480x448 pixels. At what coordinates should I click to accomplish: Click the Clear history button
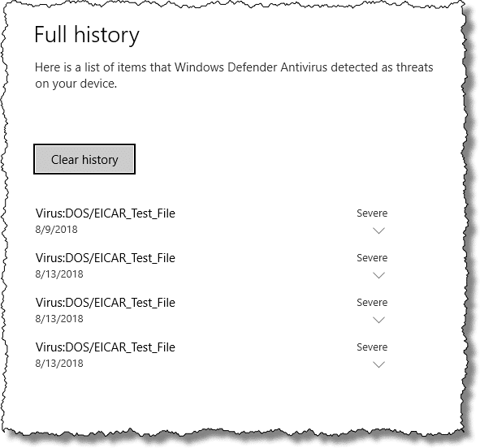[84, 159]
